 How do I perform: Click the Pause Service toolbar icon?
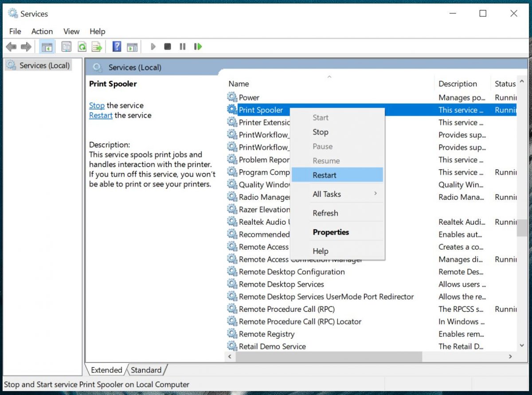pos(182,47)
